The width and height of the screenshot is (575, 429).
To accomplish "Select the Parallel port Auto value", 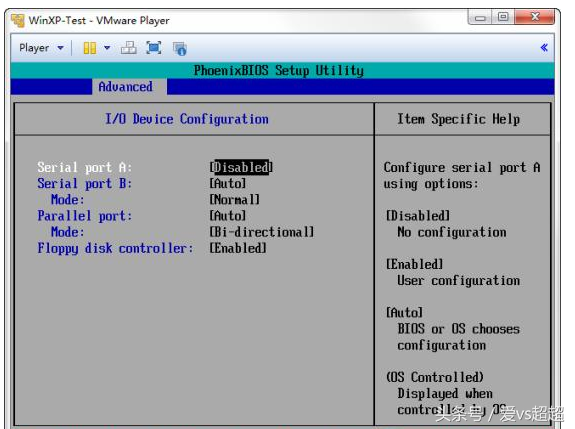I will pos(227,216).
